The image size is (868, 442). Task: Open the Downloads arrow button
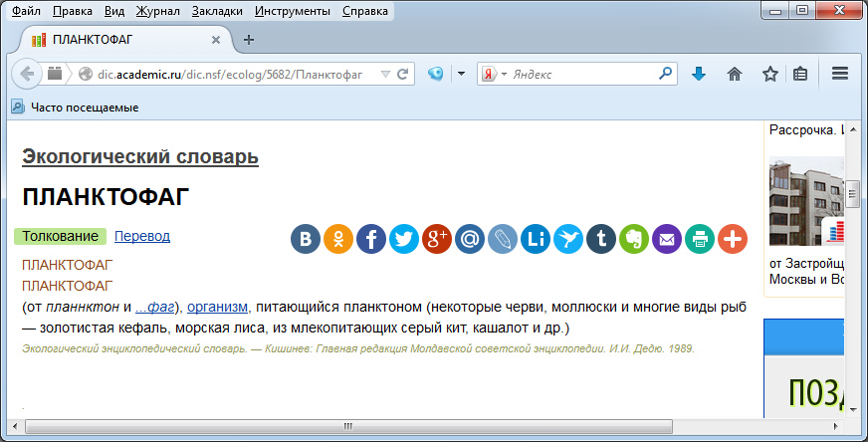click(699, 74)
